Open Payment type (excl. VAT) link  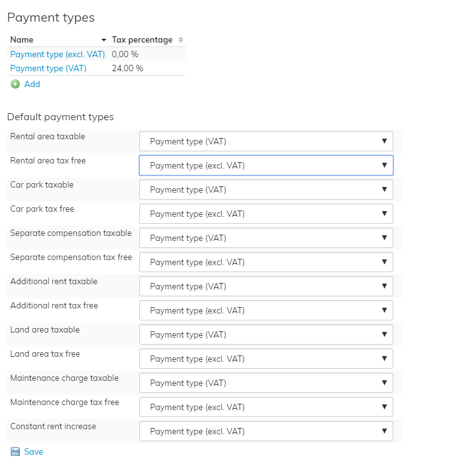click(x=57, y=54)
